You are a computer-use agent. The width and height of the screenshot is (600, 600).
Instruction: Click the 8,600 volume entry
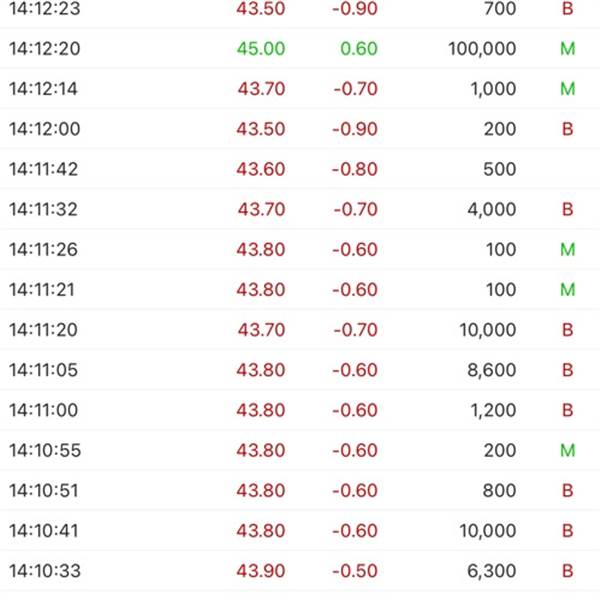[490, 370]
